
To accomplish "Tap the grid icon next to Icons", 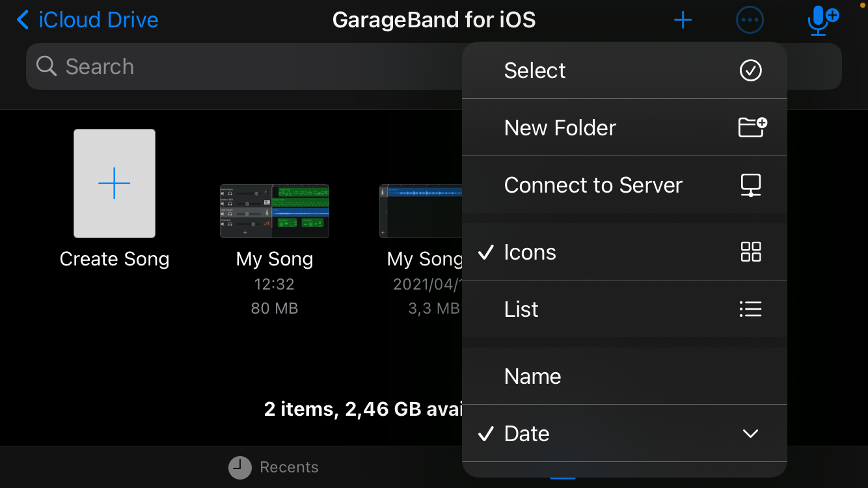I will coord(750,252).
